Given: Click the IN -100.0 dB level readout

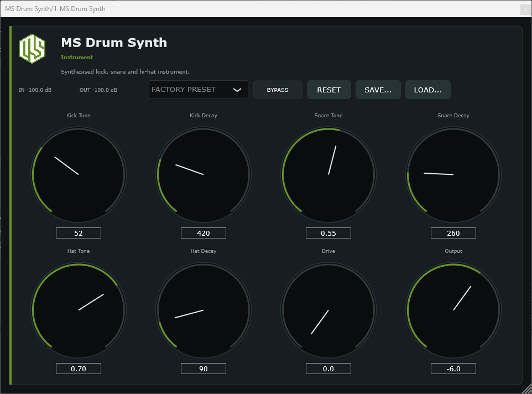Looking at the screenshot, I should click(35, 90).
